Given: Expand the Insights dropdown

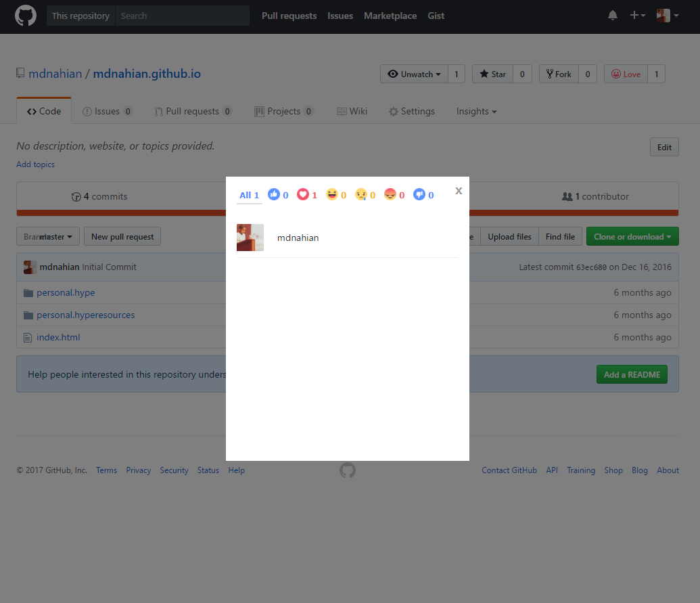Looking at the screenshot, I should (476, 111).
